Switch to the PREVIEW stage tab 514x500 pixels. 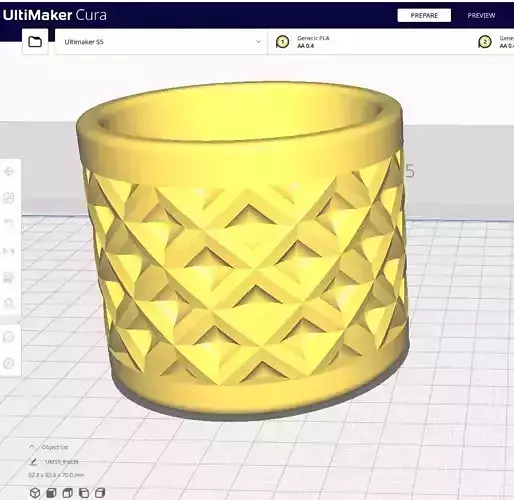tap(481, 15)
